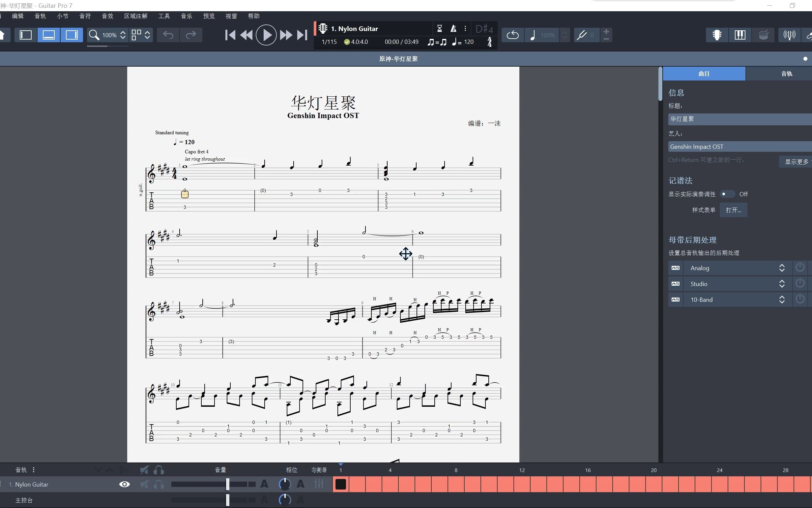
Task: Select bar 1 block in track timeline
Action: pyautogui.click(x=340, y=484)
